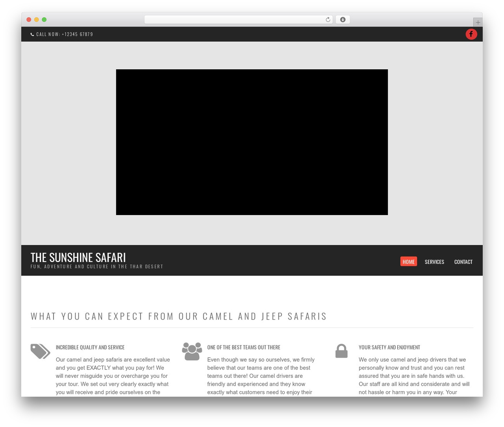504x427 pixels.
Task: Select the Home menu item
Action: pos(409,262)
